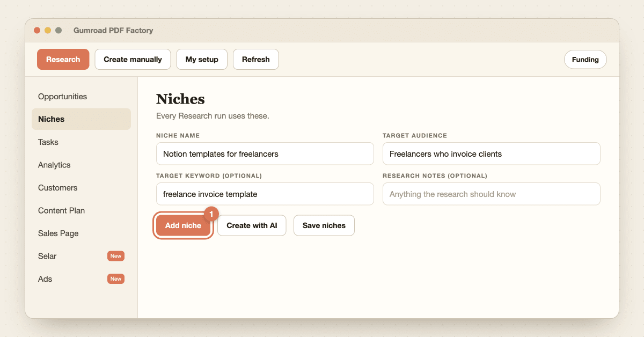Click the Niches page heading
Screen dimensions: 644x337
click(x=180, y=99)
